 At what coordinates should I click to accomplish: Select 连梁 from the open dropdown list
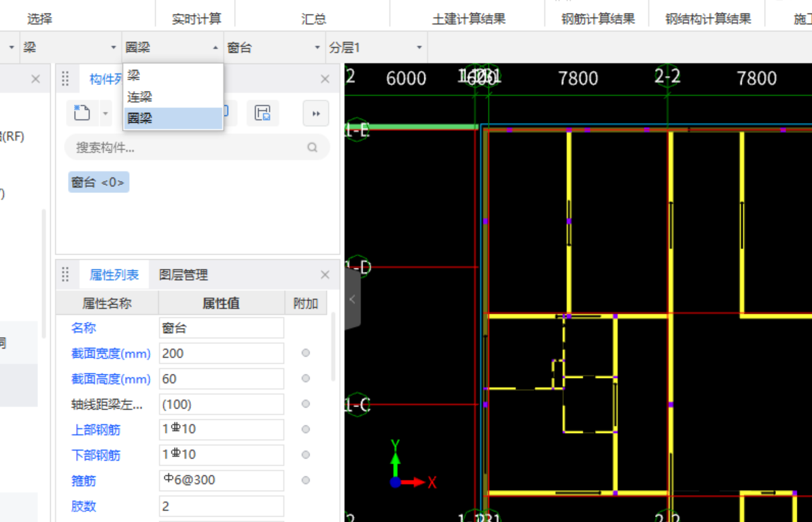(x=173, y=97)
